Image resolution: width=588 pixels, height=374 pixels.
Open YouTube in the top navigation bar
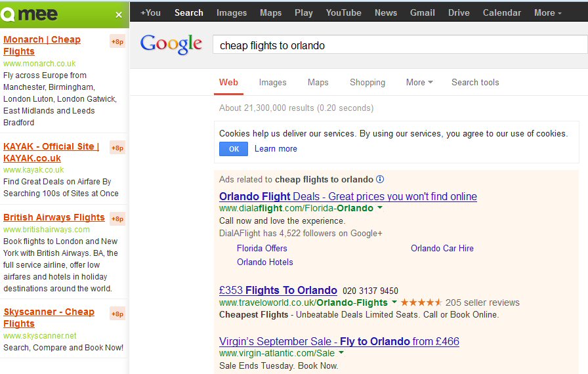(x=343, y=12)
